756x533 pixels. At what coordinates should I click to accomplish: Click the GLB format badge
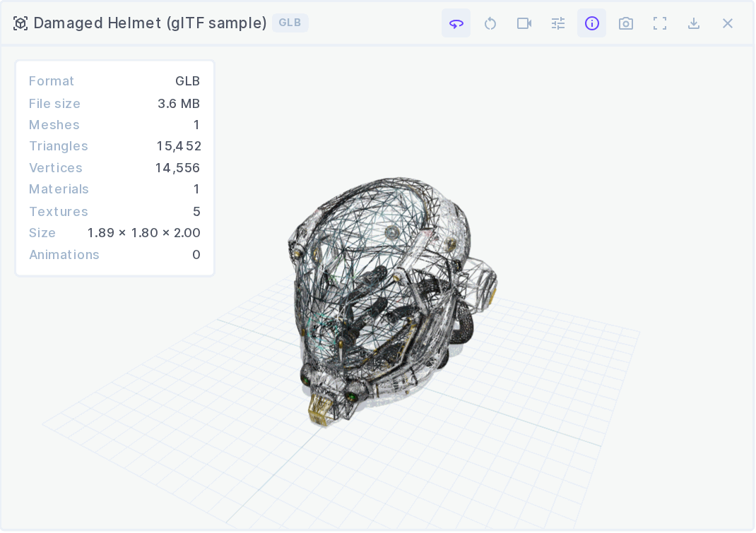pyautogui.click(x=290, y=23)
